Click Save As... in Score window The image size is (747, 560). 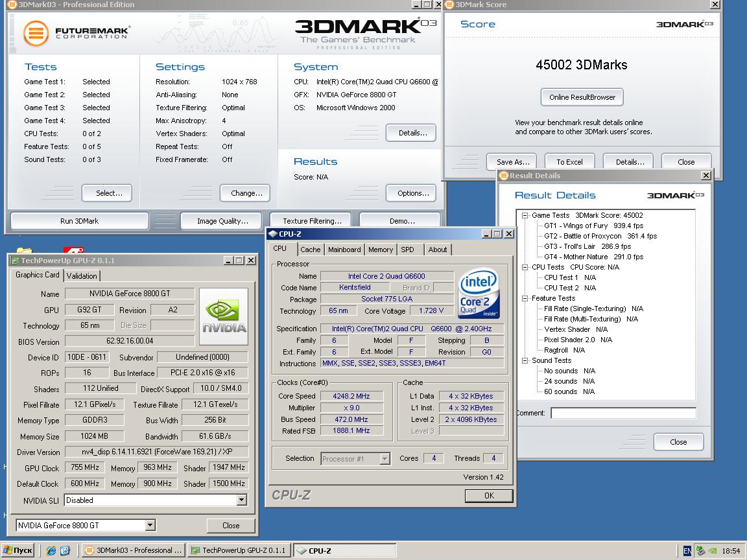pos(511,162)
